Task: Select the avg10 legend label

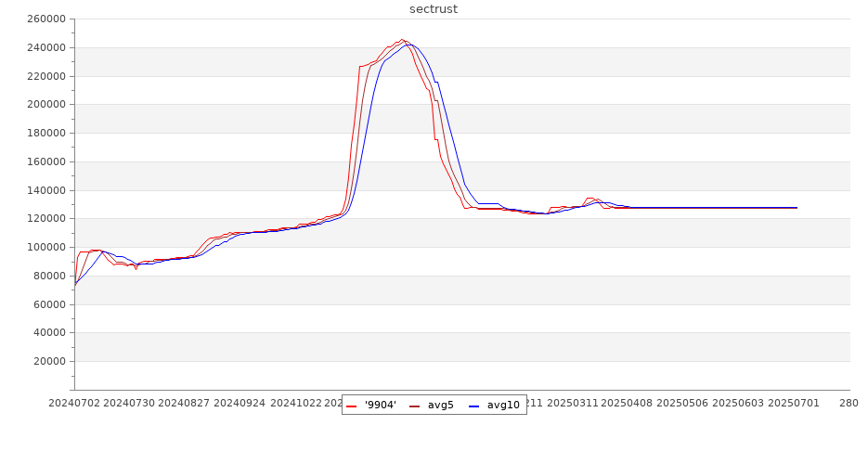Action: point(503,405)
